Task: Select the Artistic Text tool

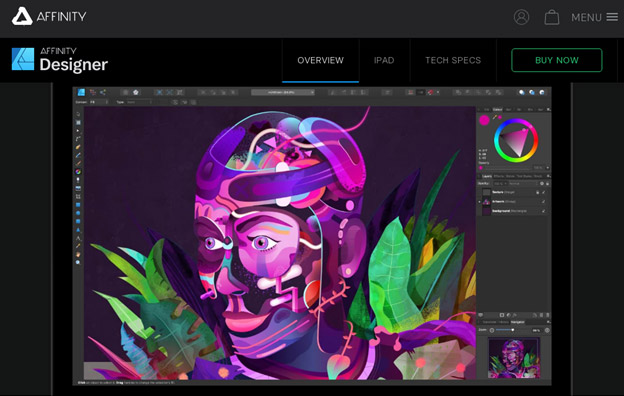Action: click(78, 238)
